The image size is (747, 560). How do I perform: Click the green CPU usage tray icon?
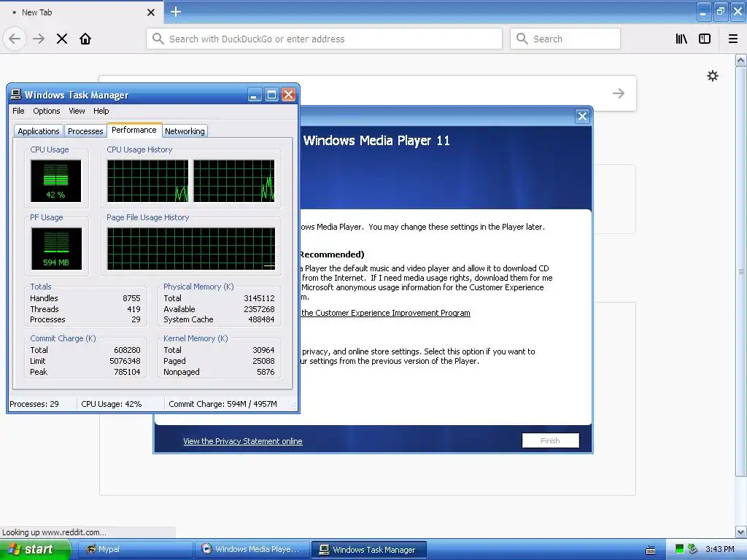[x=680, y=549]
